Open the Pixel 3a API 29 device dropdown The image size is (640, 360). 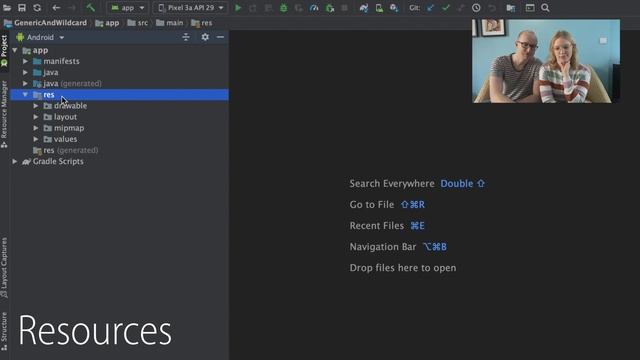[x=191, y=8]
